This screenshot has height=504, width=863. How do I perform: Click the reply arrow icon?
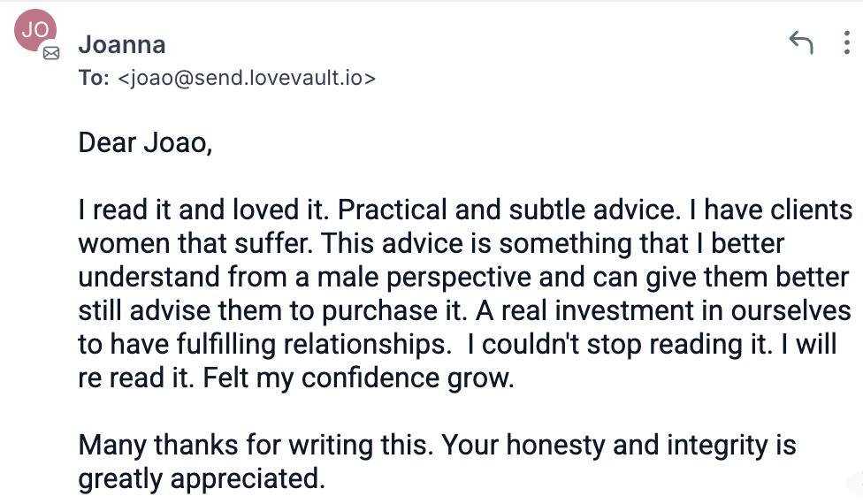point(800,42)
